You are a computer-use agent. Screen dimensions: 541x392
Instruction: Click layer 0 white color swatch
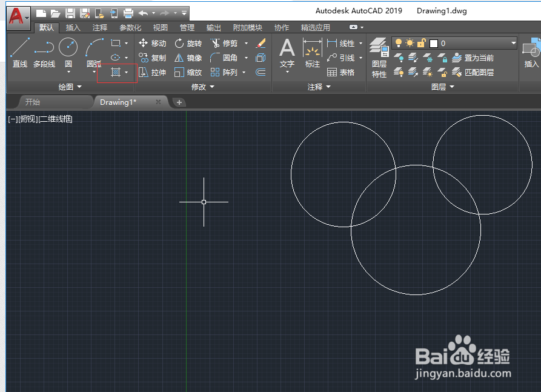pyautogui.click(x=434, y=44)
